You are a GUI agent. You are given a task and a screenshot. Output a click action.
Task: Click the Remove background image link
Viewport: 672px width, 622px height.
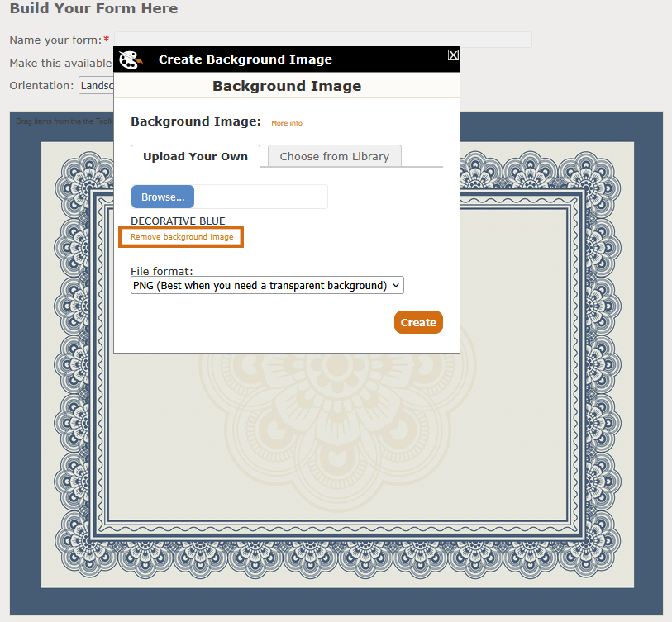(x=182, y=237)
